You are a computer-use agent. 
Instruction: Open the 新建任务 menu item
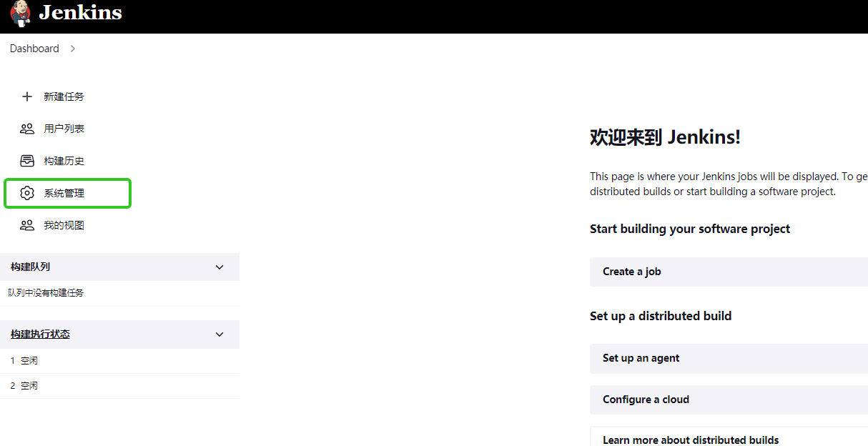[x=64, y=96]
